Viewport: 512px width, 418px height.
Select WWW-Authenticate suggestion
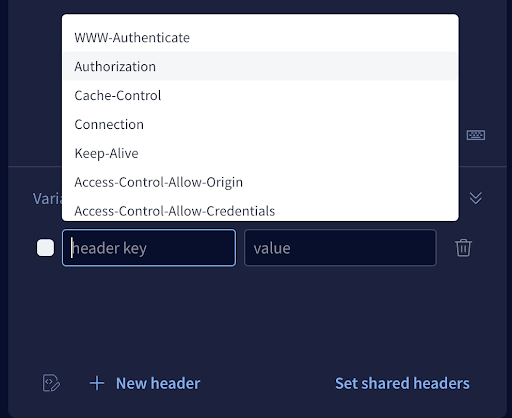click(260, 37)
